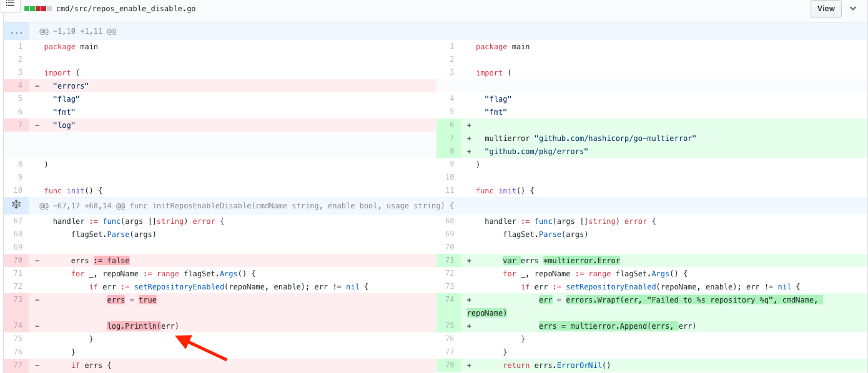
Task: Collapse the file with the chevron arrow
Action: pos(854,9)
